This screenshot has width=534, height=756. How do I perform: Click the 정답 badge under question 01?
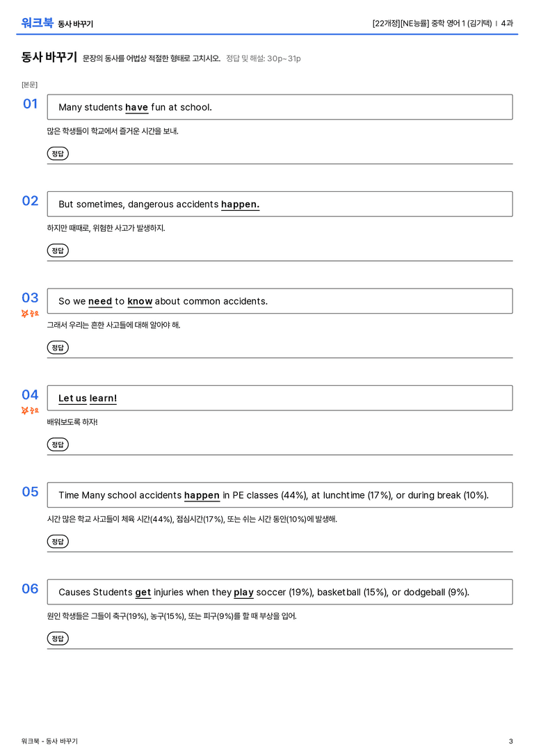(58, 153)
